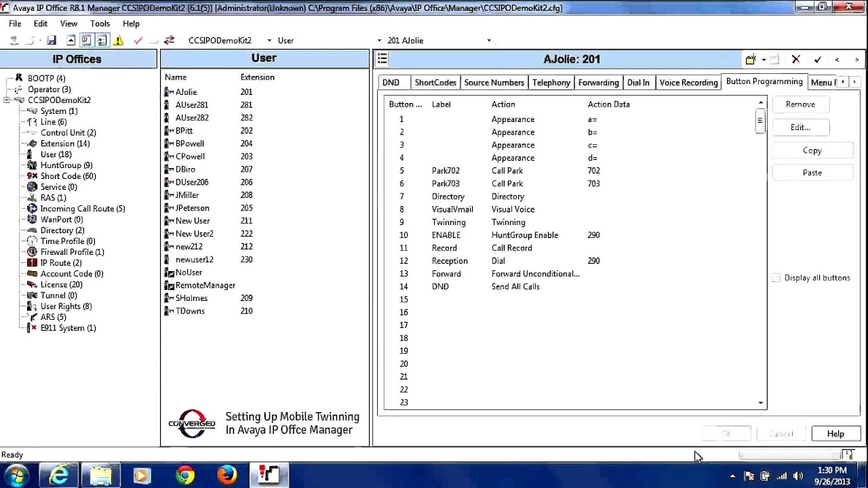Select the User Rights (8) icon
The width and height of the screenshot is (868, 488).
tap(32, 306)
